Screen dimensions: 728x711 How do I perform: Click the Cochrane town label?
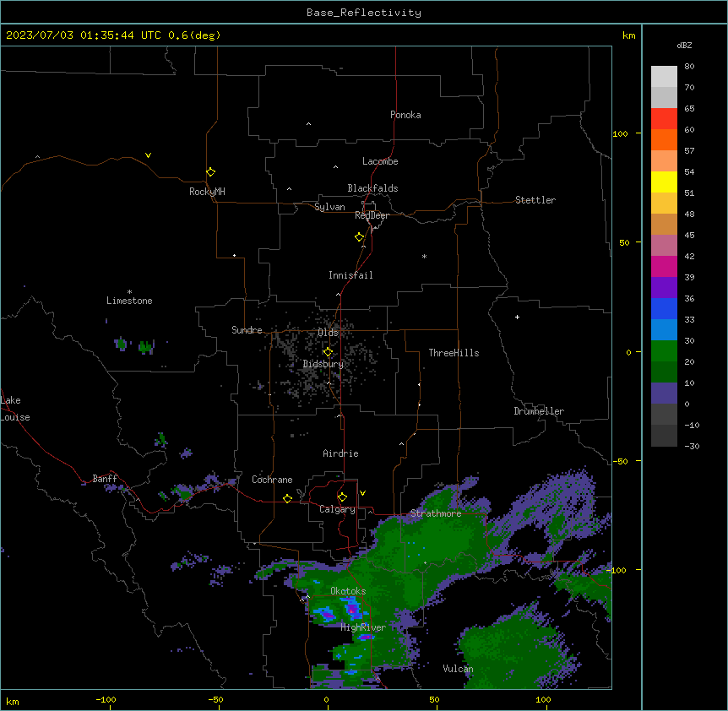pos(272,480)
